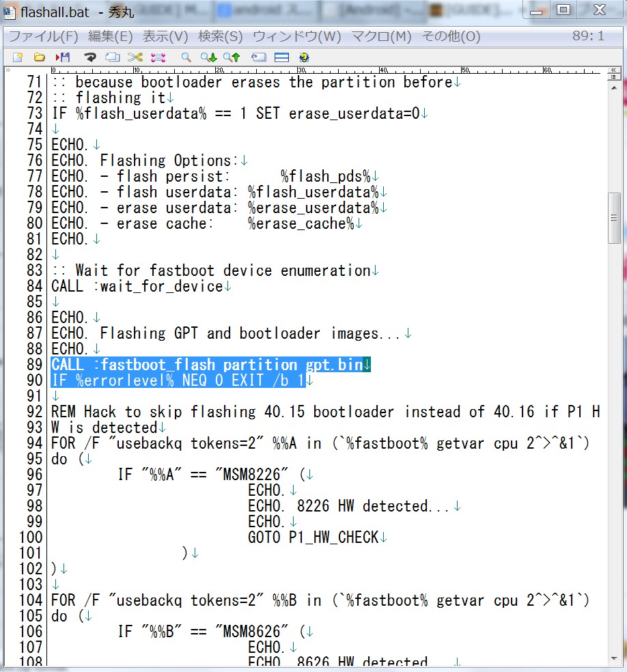Toggle the double-chevron button beside the ruler

tap(614, 70)
